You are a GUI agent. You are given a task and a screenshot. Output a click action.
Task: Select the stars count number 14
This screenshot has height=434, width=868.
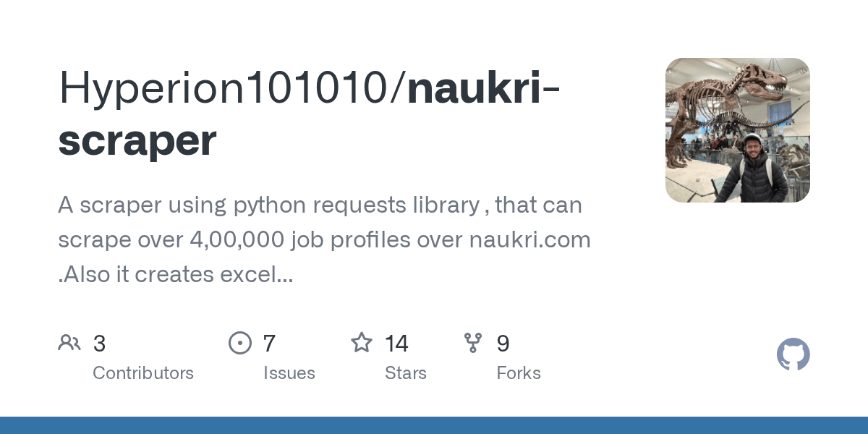396,344
